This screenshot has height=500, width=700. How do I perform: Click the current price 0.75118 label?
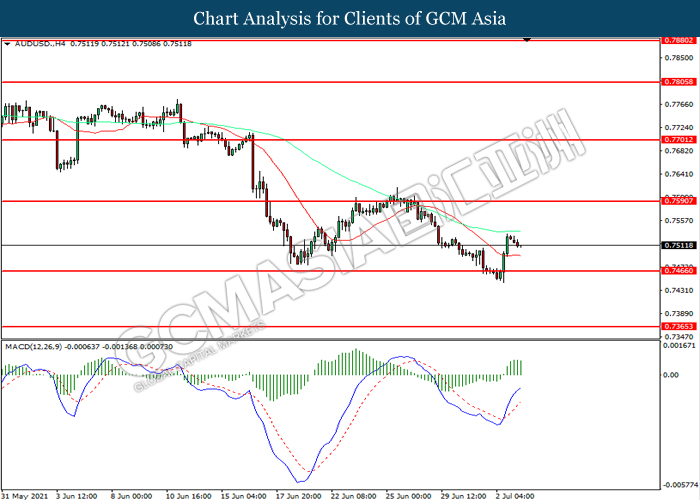coord(679,245)
